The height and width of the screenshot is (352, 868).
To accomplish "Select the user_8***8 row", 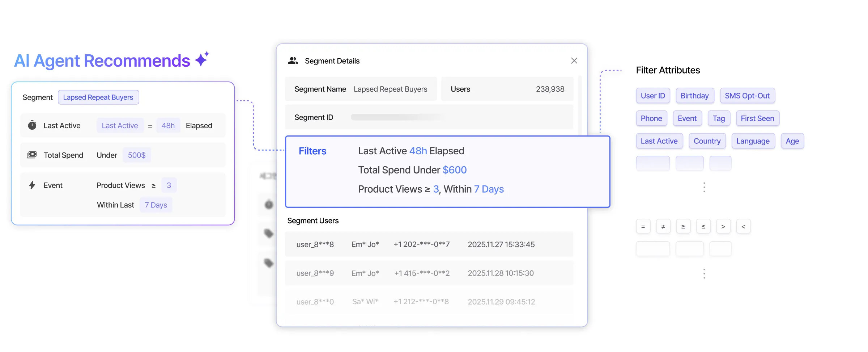I will tap(429, 244).
